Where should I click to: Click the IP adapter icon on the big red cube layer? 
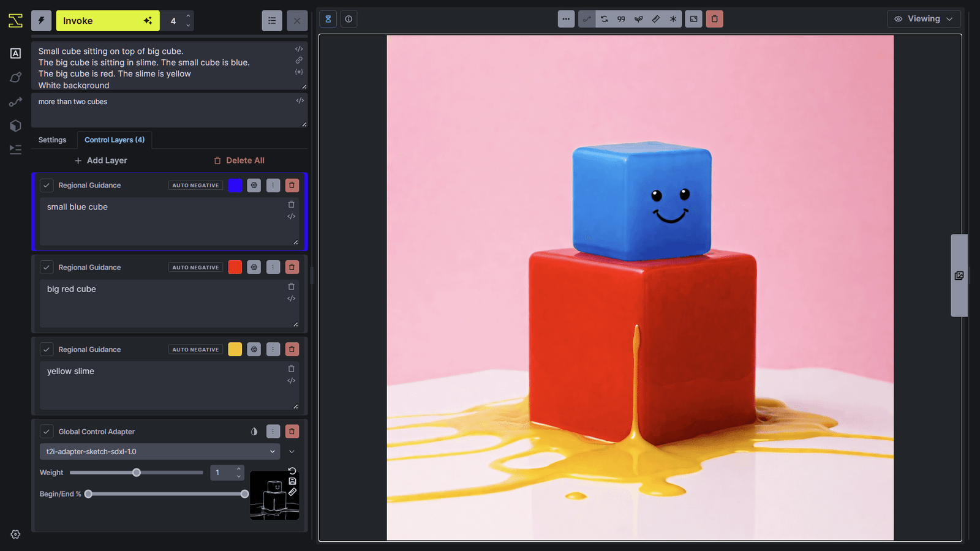coord(254,267)
